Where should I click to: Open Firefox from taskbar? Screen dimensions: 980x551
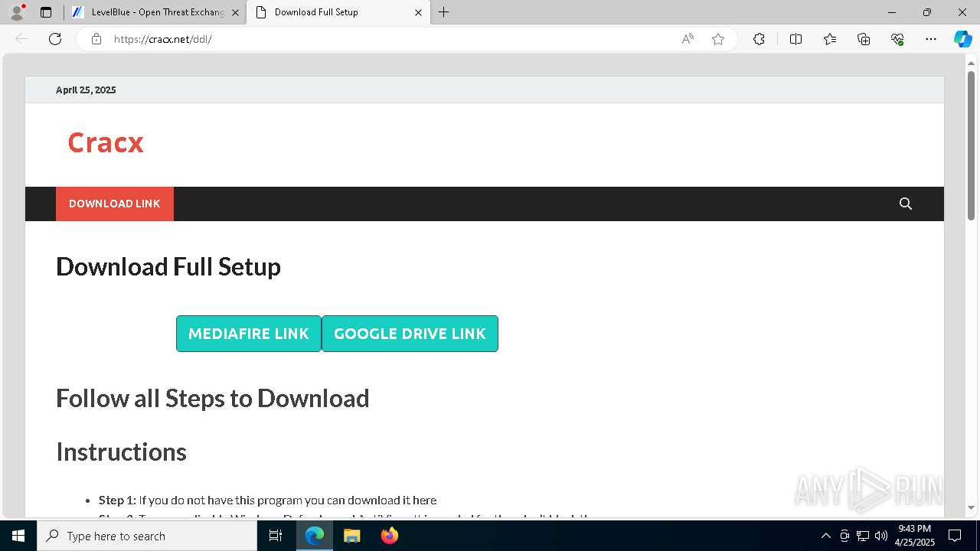pos(389,536)
